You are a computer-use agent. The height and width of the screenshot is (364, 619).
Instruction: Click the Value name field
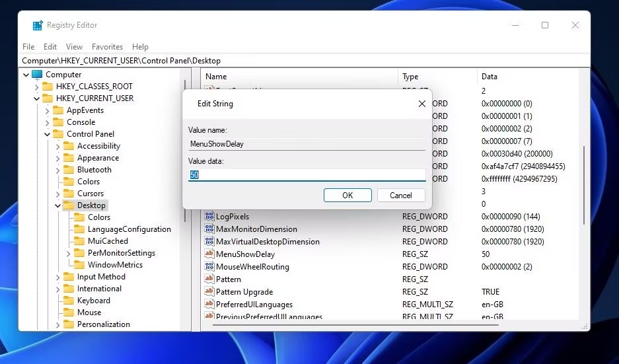pyautogui.click(x=307, y=144)
